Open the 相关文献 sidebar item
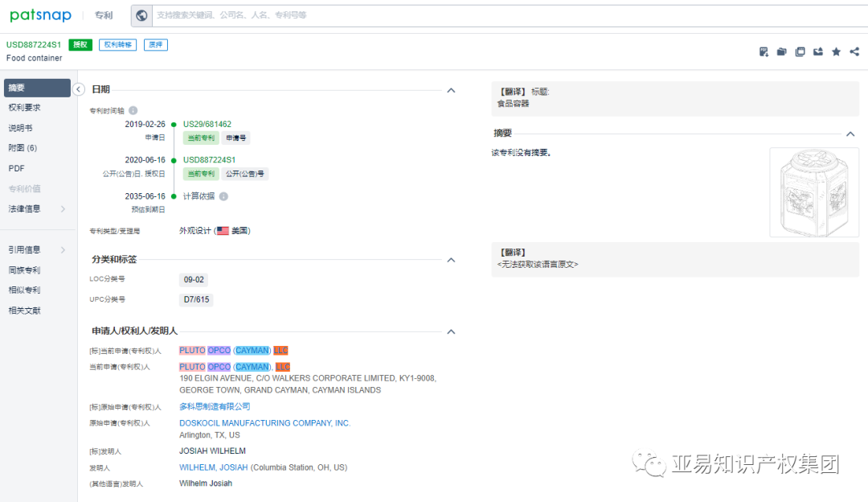This screenshot has width=868, height=502. 24,311
